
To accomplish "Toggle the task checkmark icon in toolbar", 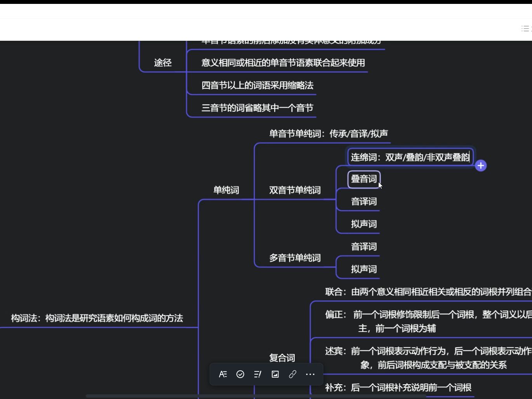I will coord(240,374).
